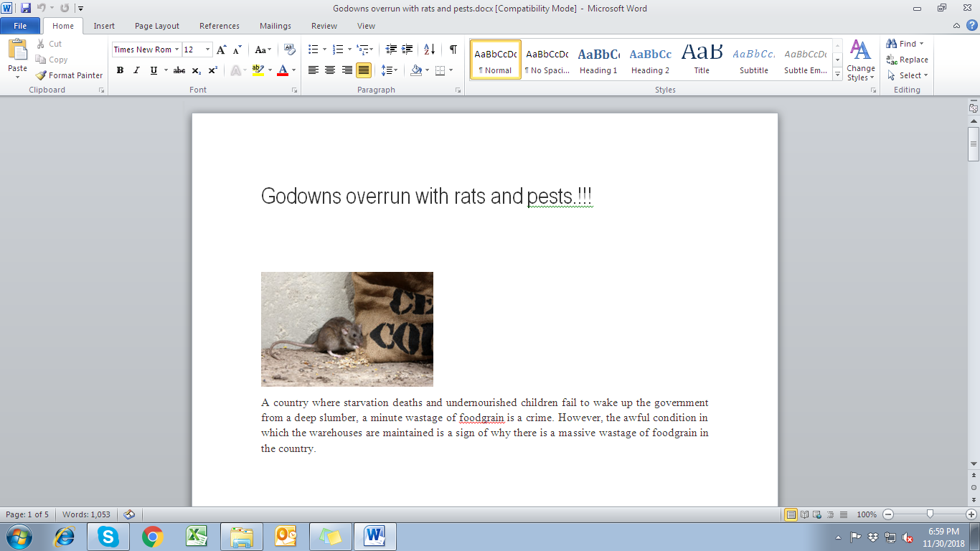Switch to the Mailings tab

tap(275, 26)
